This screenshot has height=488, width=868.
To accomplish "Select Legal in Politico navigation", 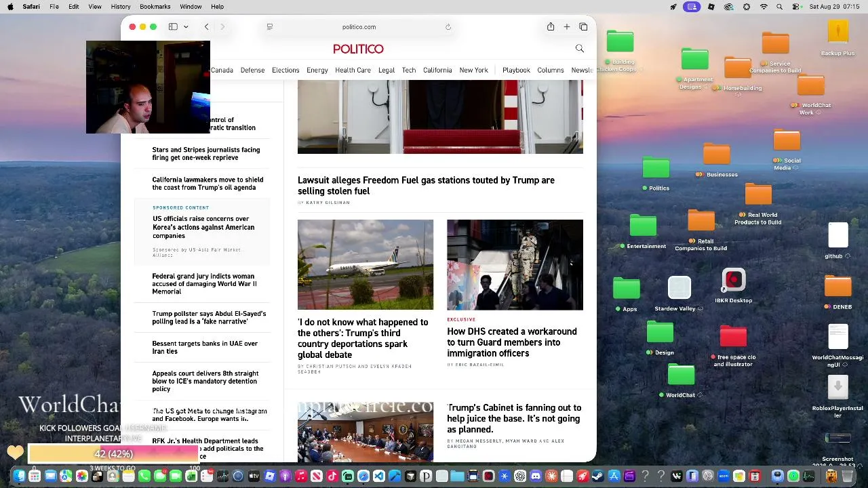I will pyautogui.click(x=387, y=70).
